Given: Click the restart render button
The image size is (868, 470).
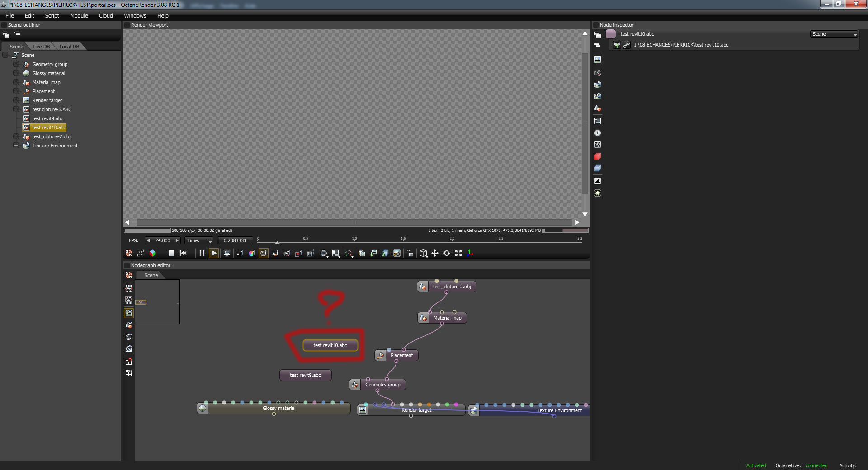Looking at the screenshot, I should click(x=183, y=253).
